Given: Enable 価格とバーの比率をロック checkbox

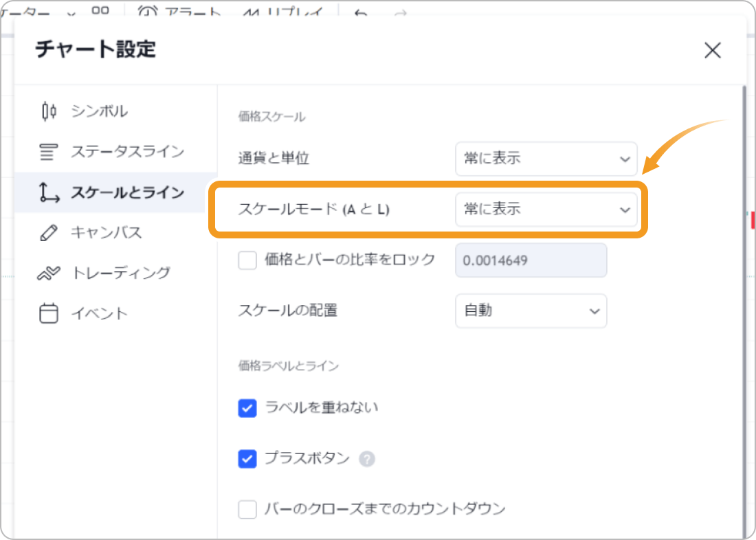Looking at the screenshot, I should [247, 261].
